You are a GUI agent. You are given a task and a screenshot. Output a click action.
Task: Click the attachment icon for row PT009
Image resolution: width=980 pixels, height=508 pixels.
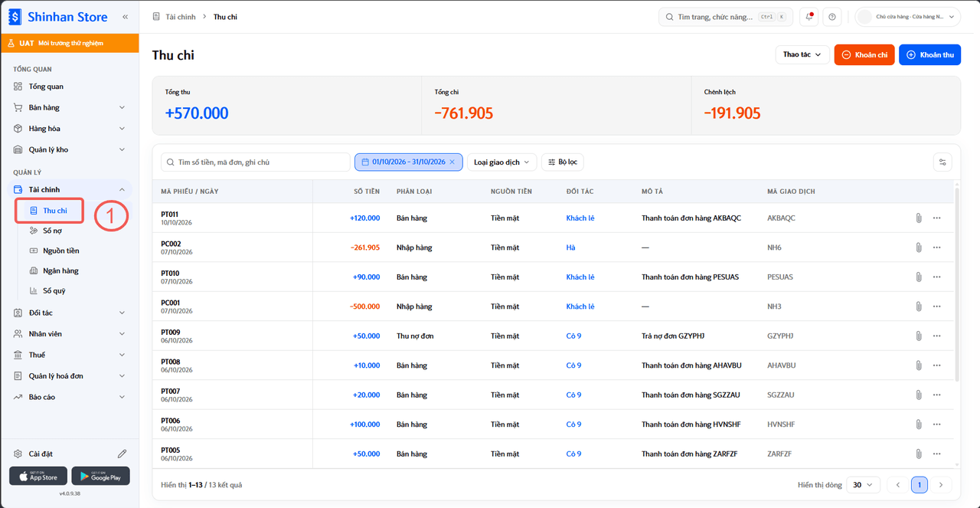pyautogui.click(x=918, y=336)
